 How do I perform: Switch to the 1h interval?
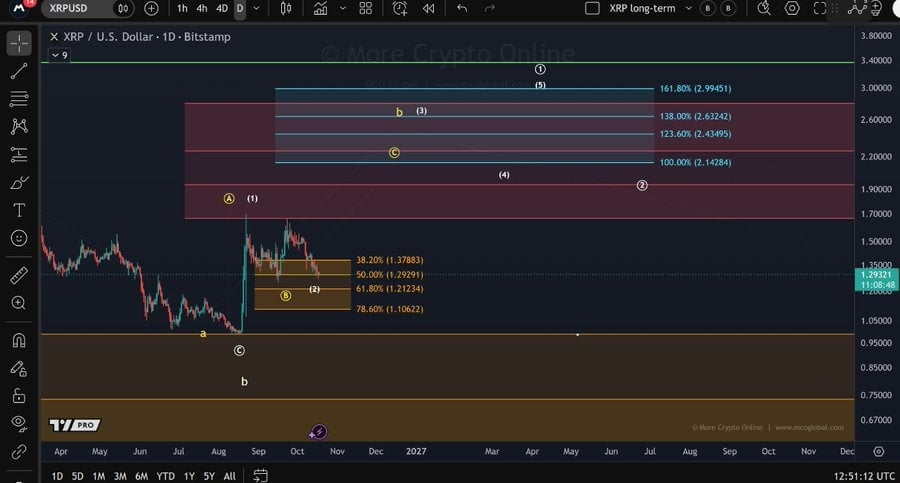point(182,9)
